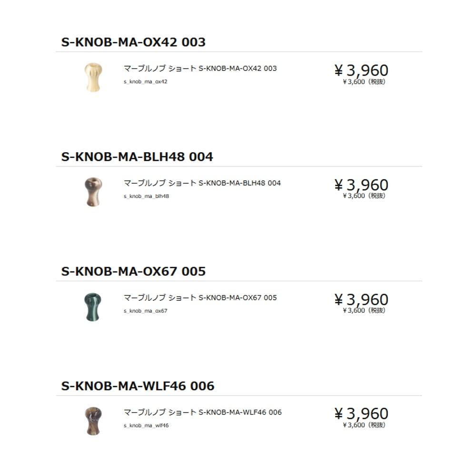Click the s_knob_ma_ox42 code text
The width and height of the screenshot is (476, 476).
[145, 81]
